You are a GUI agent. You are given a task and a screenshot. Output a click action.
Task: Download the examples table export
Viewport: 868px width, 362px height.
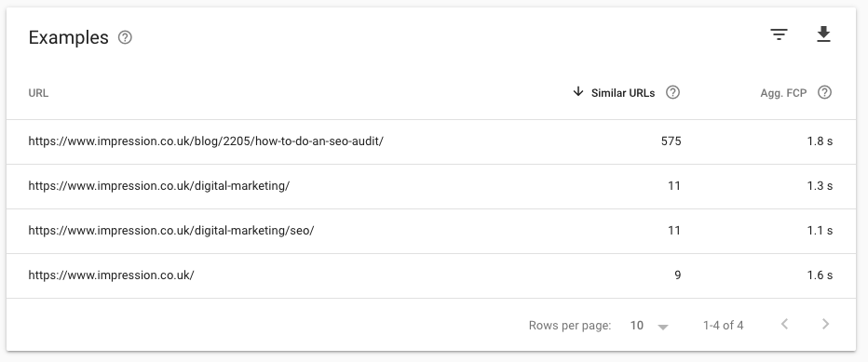(823, 34)
